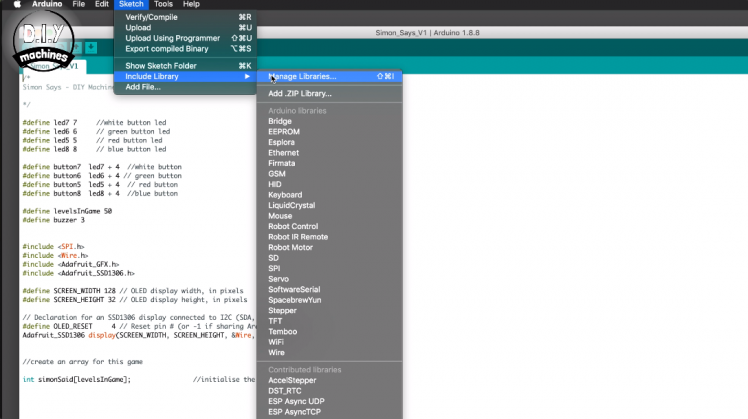748x419 pixels.
Task: Include the Servo library
Action: click(279, 278)
